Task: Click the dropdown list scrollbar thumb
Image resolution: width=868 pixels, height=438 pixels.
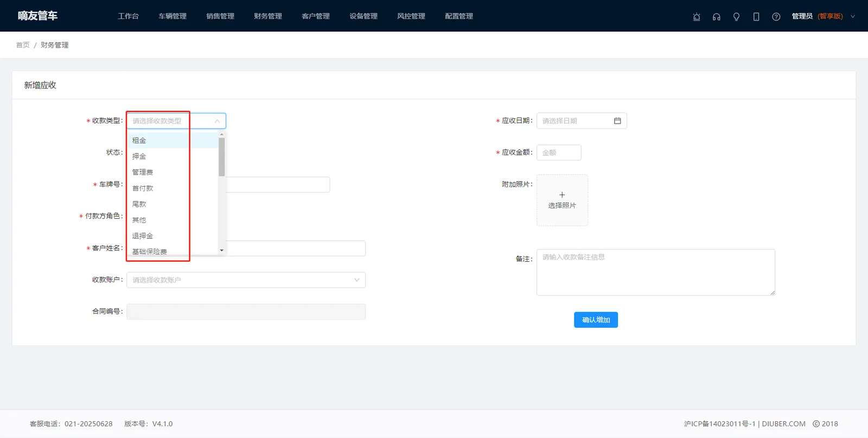Action: (221, 157)
